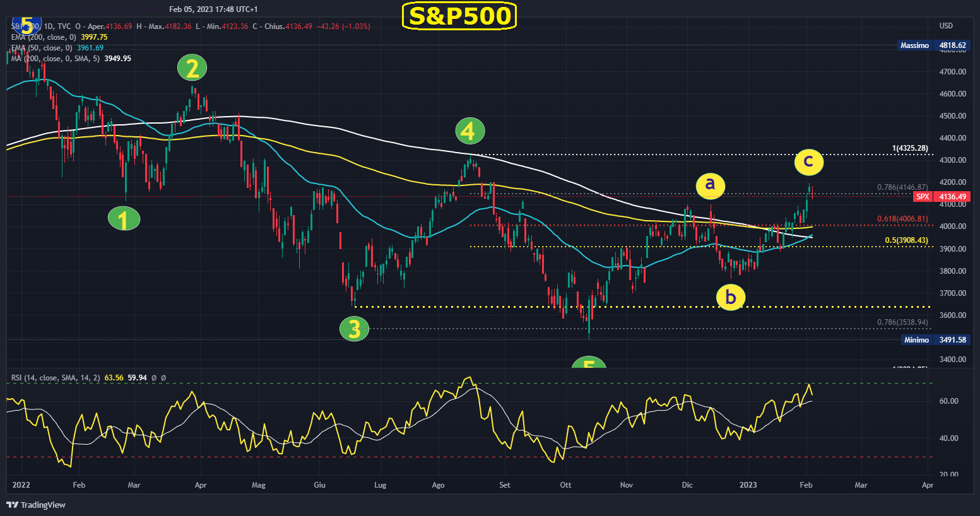Select the EMA 50 indicator legend
Image resolution: width=980 pixels, height=516 pixels.
pos(57,48)
